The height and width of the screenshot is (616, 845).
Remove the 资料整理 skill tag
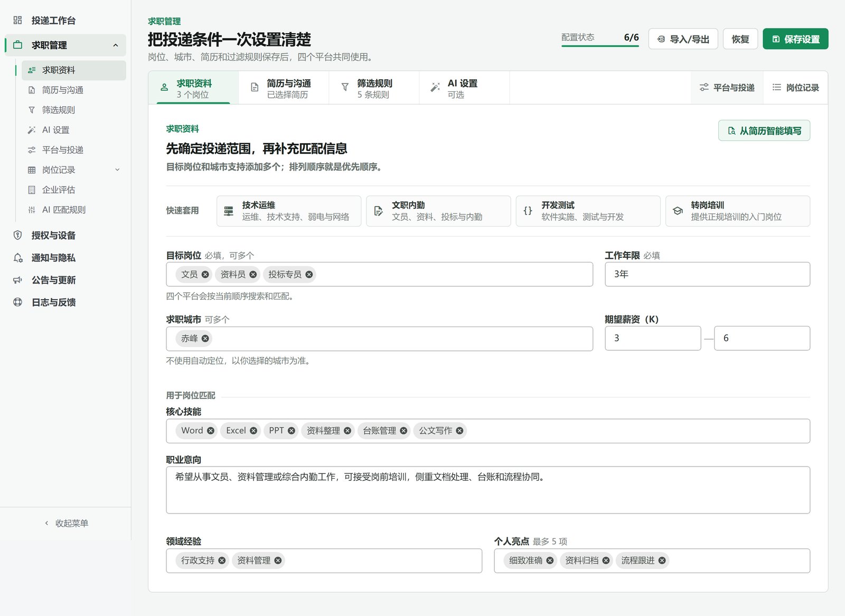348,431
